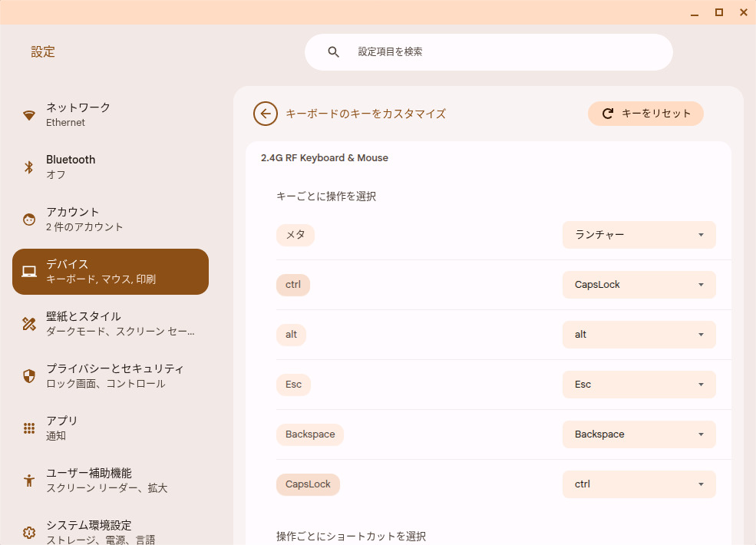
Task: Click the Bluetooth icon in the sidebar
Action: click(29, 167)
